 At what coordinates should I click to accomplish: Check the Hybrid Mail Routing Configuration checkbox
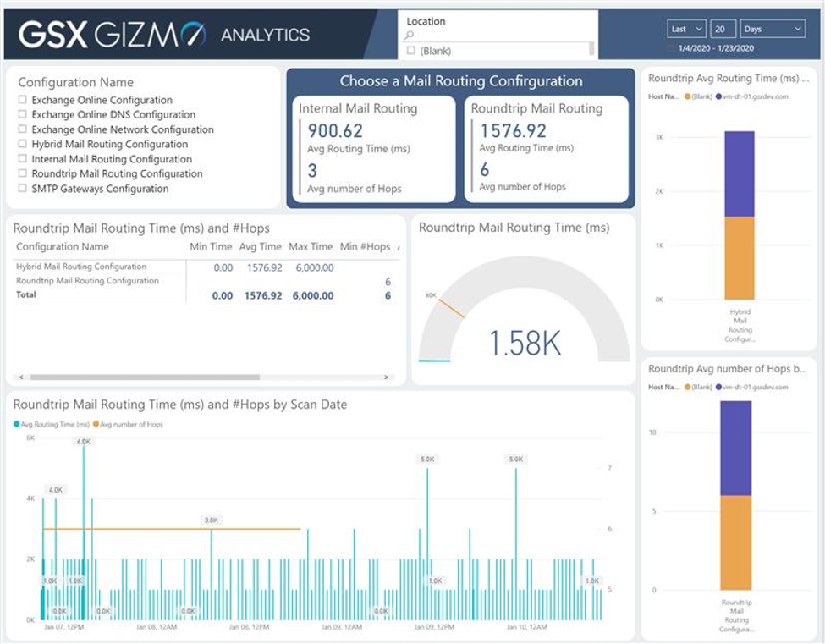pyautogui.click(x=21, y=145)
